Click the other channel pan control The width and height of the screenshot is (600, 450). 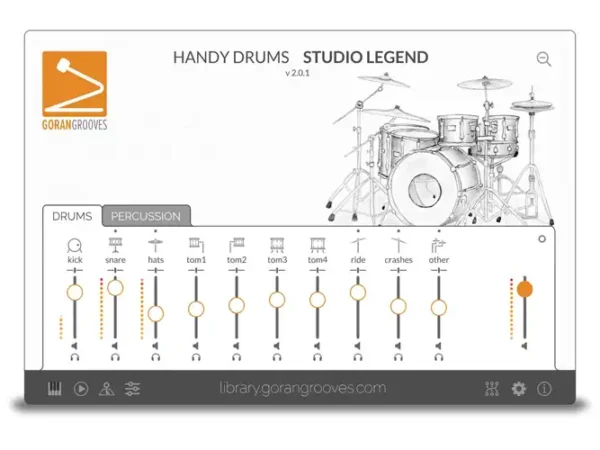pyautogui.click(x=439, y=270)
